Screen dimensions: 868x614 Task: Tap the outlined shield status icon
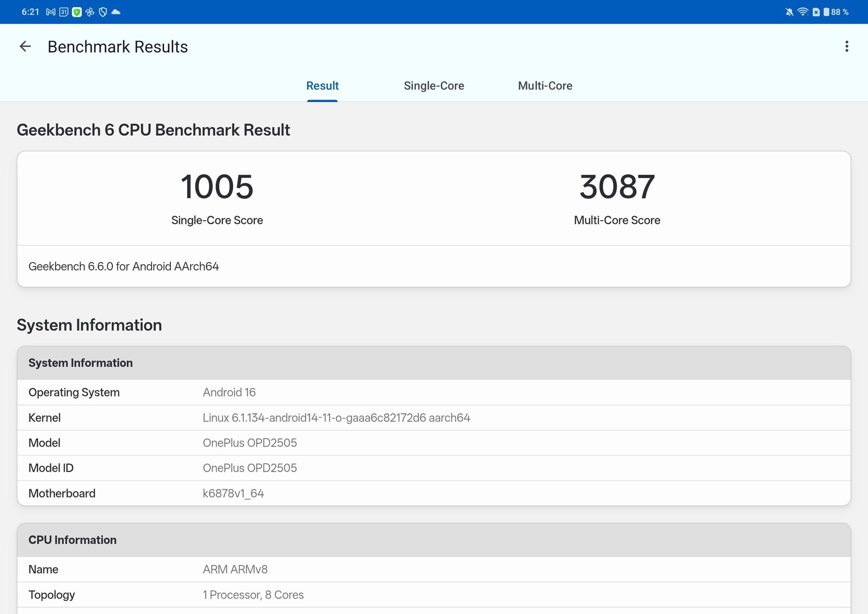coord(103,12)
